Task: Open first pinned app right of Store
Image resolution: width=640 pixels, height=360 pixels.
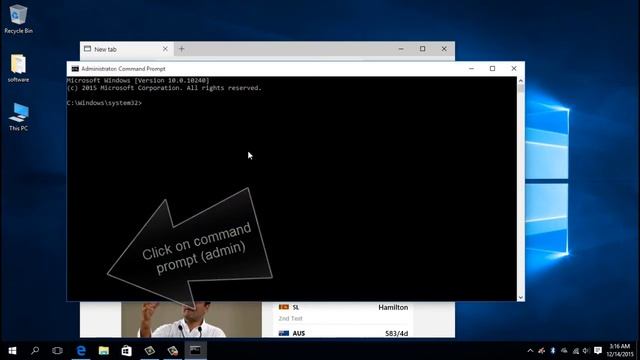Action: coord(149,351)
